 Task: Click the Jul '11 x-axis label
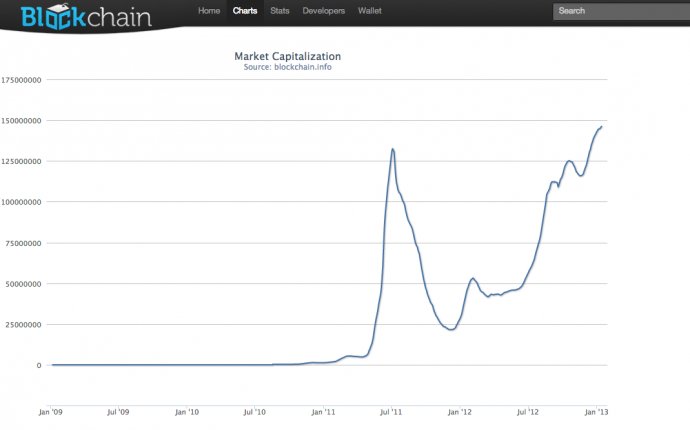[x=391, y=412]
